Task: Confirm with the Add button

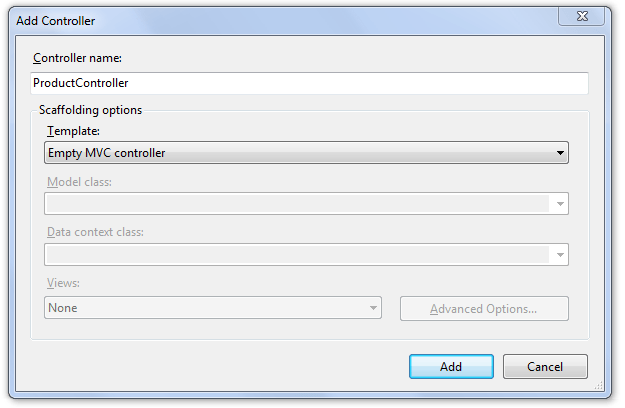Action: [451, 367]
